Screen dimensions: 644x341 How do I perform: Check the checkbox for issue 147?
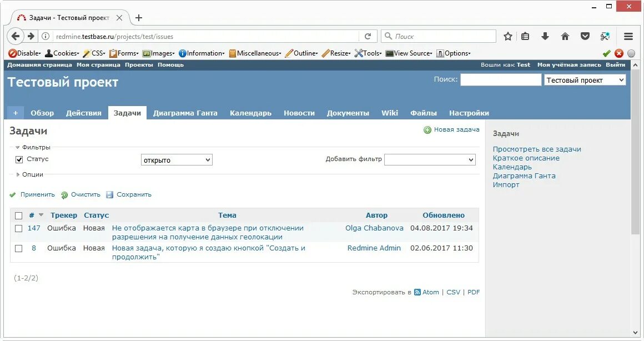(18, 228)
